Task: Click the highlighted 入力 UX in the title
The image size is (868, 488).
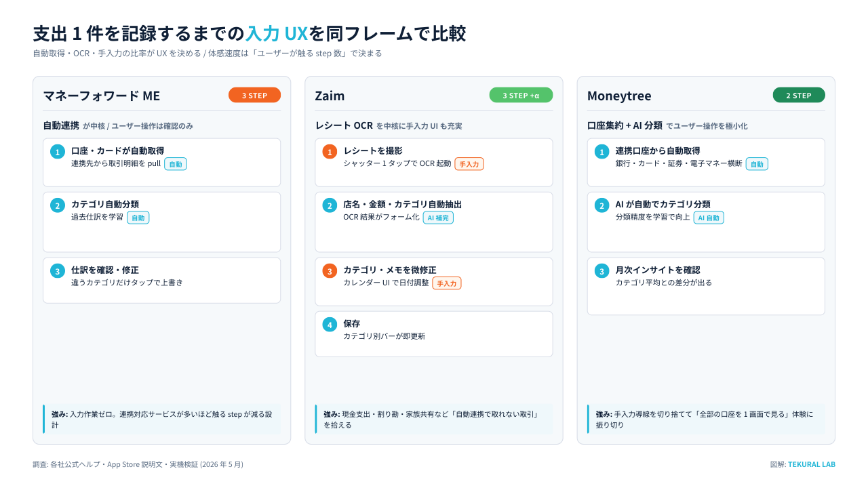Action: click(277, 33)
